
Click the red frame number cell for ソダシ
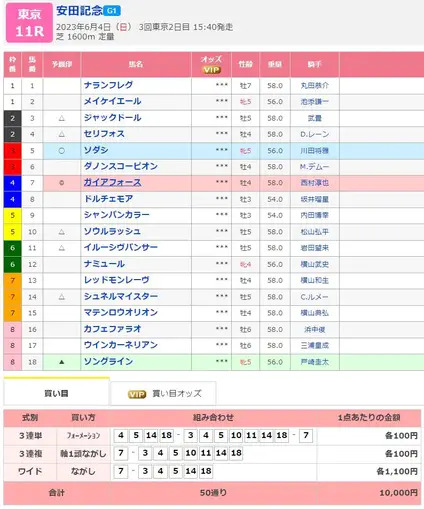[12, 151]
